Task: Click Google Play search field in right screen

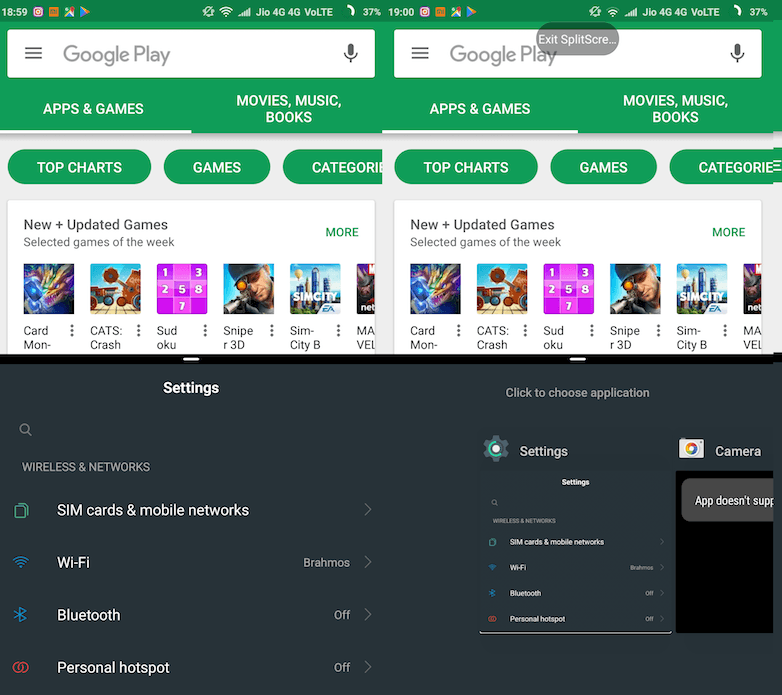Action: click(x=578, y=53)
